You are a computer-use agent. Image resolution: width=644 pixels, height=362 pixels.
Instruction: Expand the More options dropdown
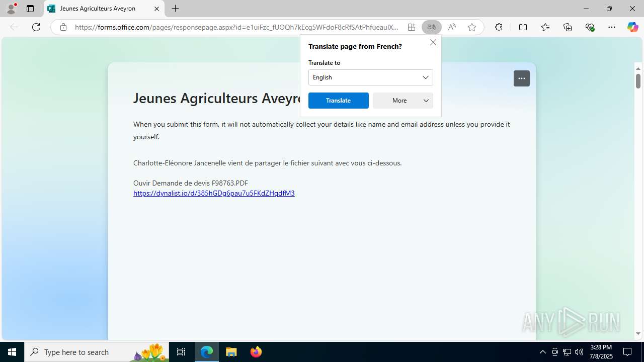(x=403, y=101)
